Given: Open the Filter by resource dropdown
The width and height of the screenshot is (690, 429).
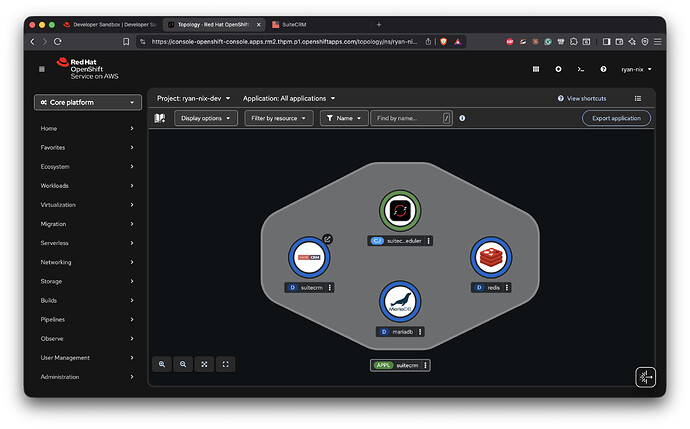Looking at the screenshot, I should (x=279, y=118).
